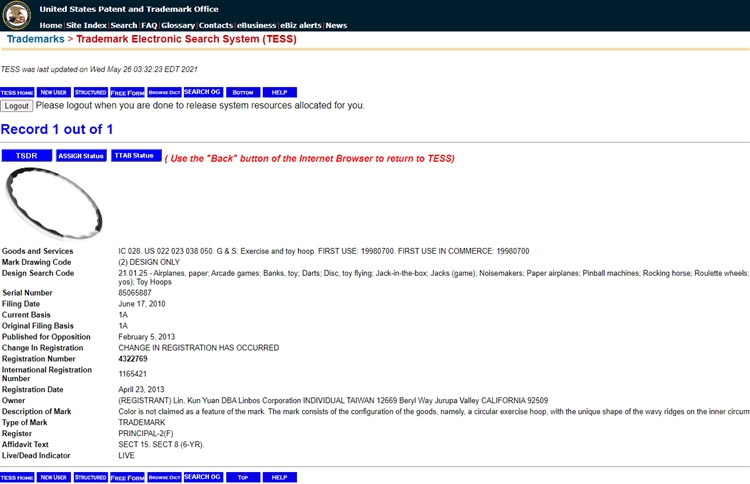Click bottom Help button

tap(280, 477)
